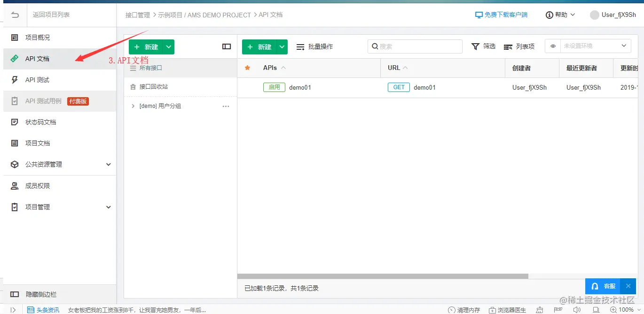Click 启用 status tag of demo01
The width and height of the screenshot is (644, 314).
(274, 87)
